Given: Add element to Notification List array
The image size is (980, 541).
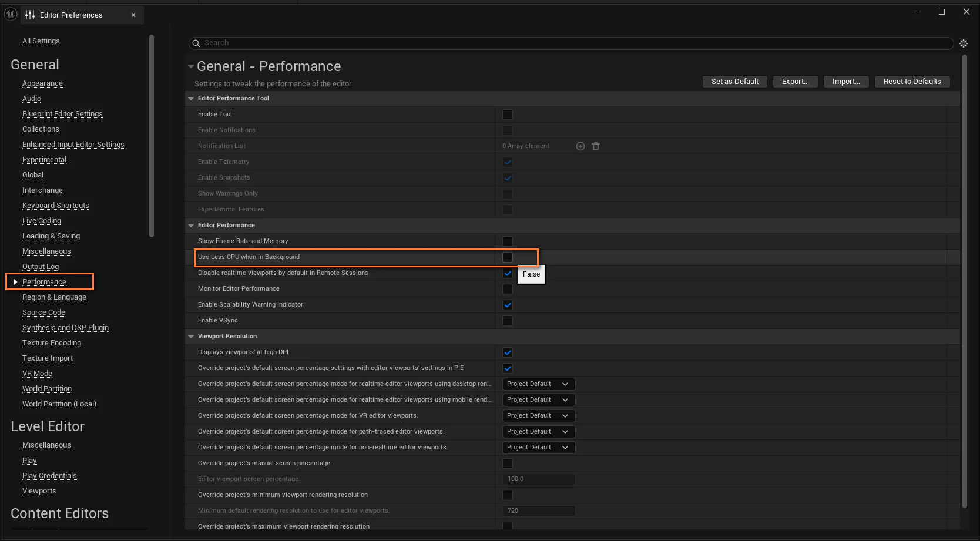Looking at the screenshot, I should [x=580, y=146].
